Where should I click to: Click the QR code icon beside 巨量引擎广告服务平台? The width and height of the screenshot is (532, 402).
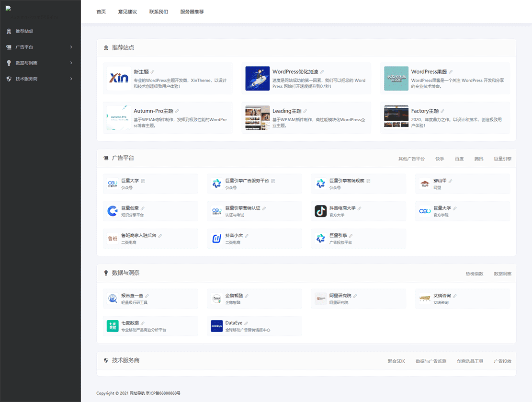coord(273,181)
